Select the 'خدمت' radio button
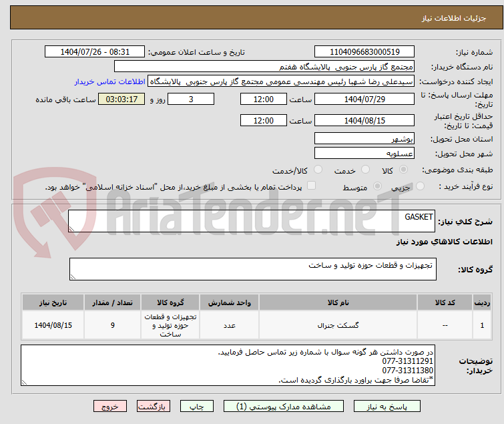Viewport: 504px width, 424px height. click(365, 170)
